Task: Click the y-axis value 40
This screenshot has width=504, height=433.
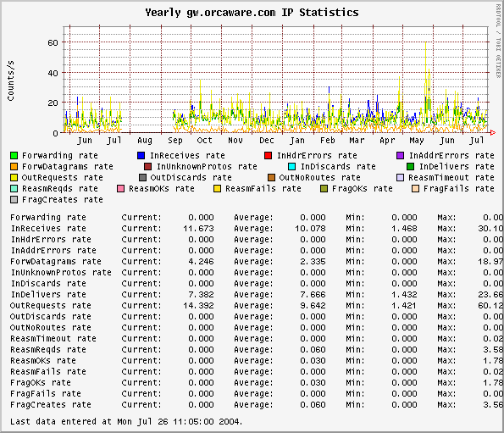Action: (53, 73)
